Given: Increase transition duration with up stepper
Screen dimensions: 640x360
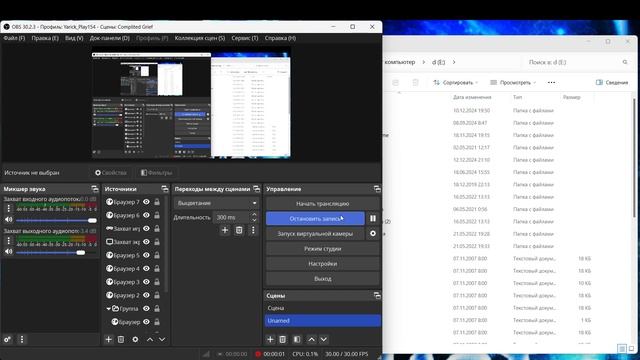Looking at the screenshot, I should pyautogui.click(x=254, y=214).
